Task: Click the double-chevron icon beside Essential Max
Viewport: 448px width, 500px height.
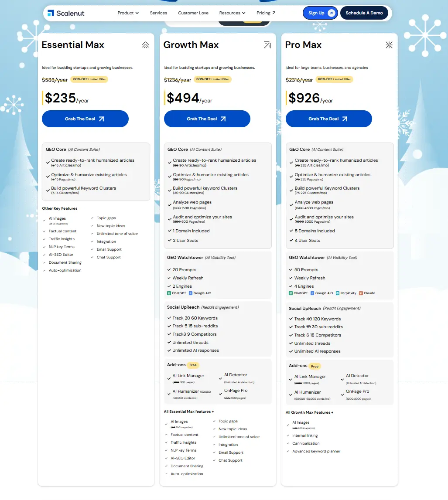Action: (145, 44)
